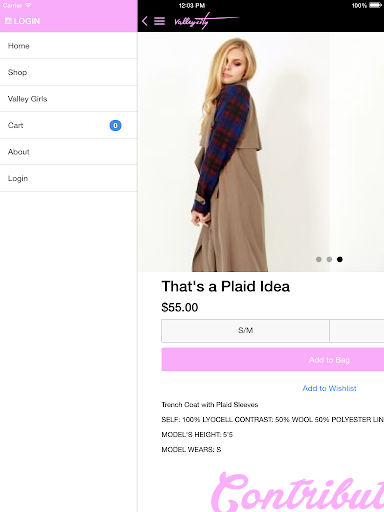Tap the battery status icon
The image size is (384, 512).
click(x=375, y=5)
